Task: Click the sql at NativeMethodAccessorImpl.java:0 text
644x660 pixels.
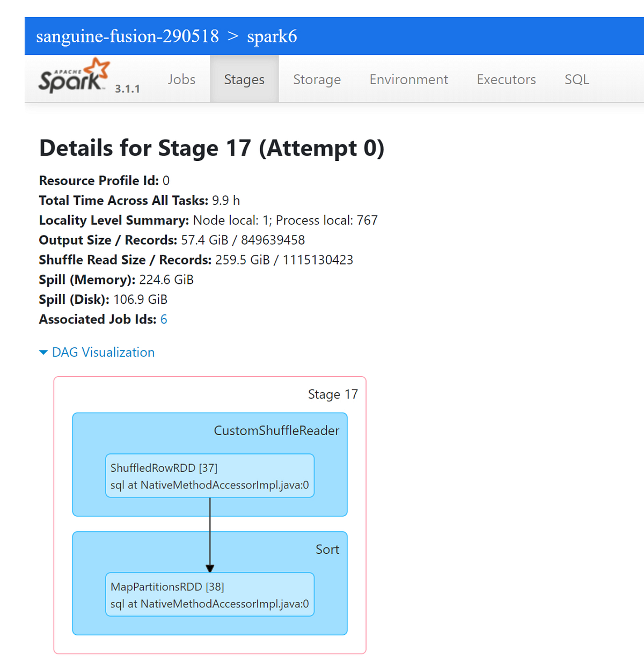Action: point(208,485)
